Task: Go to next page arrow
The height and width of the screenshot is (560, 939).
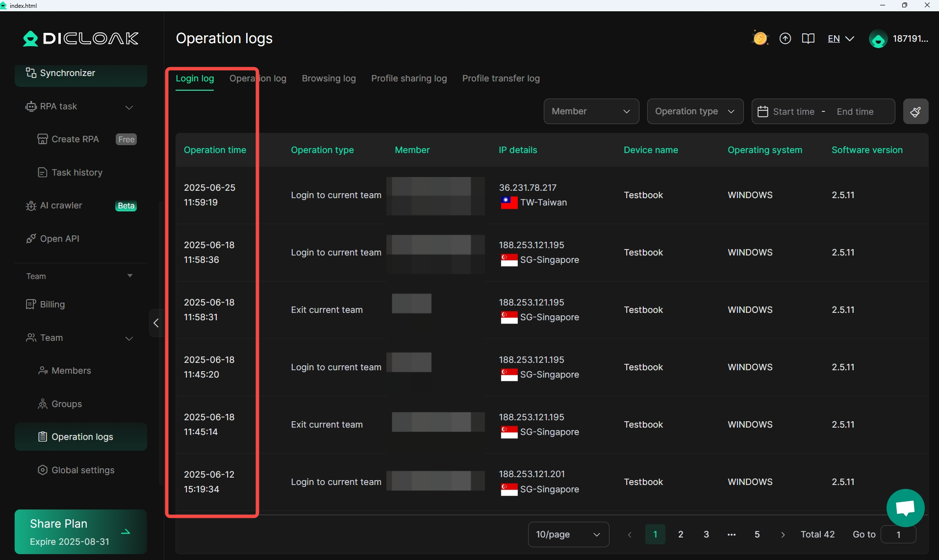Action: pyautogui.click(x=783, y=535)
